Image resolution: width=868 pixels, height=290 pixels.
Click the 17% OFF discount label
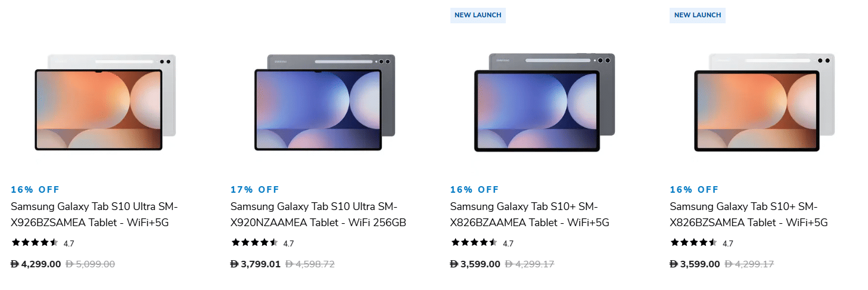(x=255, y=190)
